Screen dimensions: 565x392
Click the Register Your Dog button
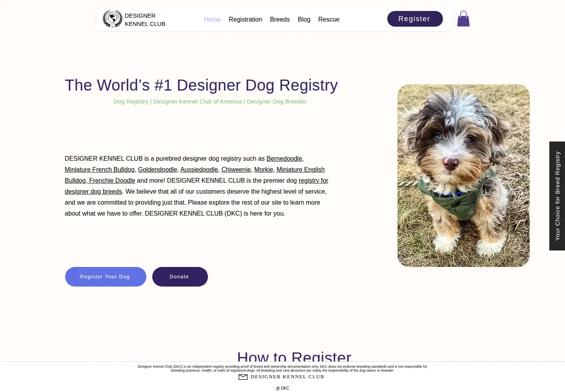point(106,277)
